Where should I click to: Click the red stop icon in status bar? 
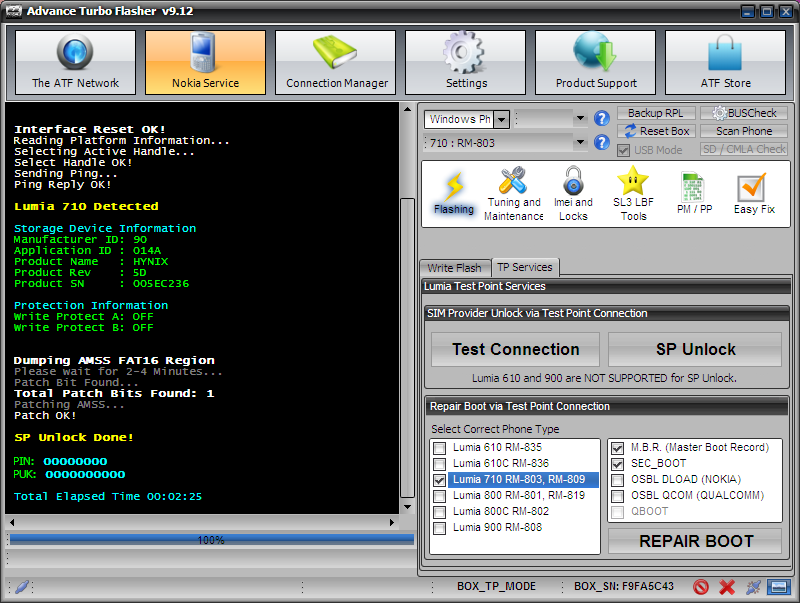click(x=701, y=587)
